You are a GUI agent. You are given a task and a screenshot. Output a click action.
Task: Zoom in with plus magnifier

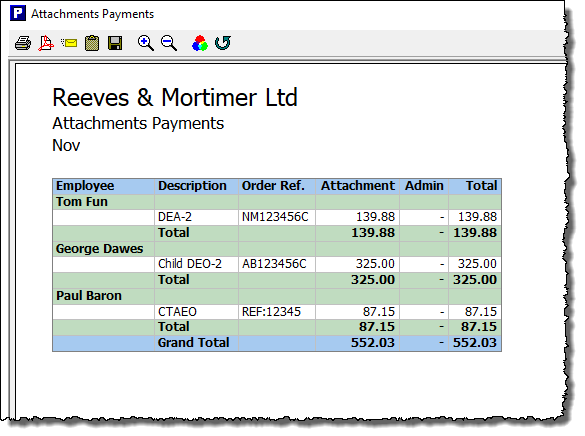[x=146, y=43]
